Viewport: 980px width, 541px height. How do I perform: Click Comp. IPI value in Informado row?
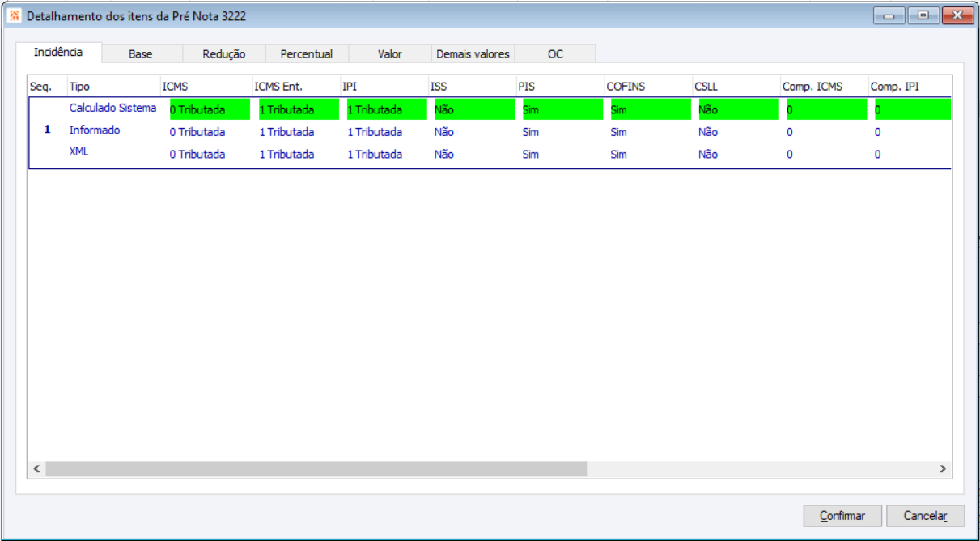point(877,132)
